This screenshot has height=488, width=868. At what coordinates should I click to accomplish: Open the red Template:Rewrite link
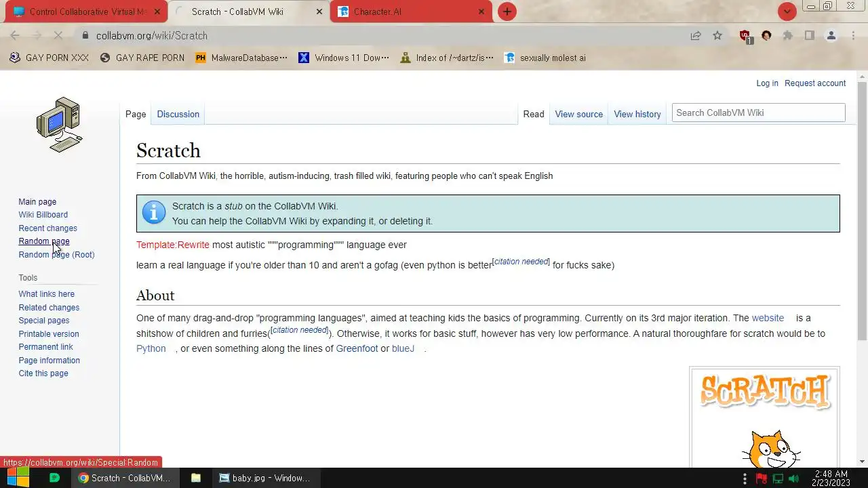pos(173,245)
